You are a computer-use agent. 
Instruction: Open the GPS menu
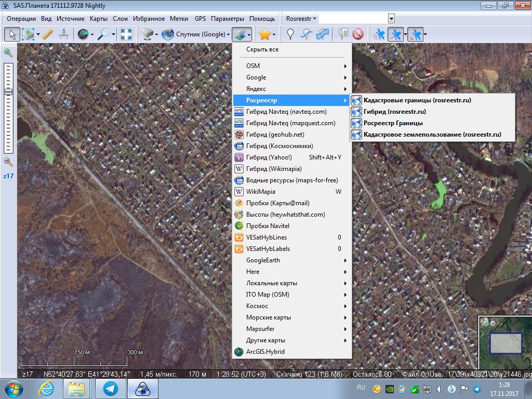coord(200,19)
